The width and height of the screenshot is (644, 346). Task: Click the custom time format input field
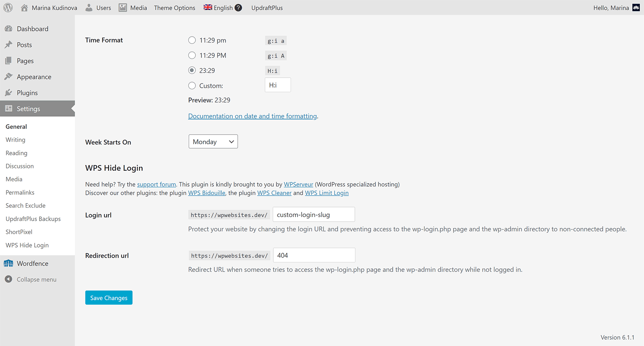coord(278,85)
